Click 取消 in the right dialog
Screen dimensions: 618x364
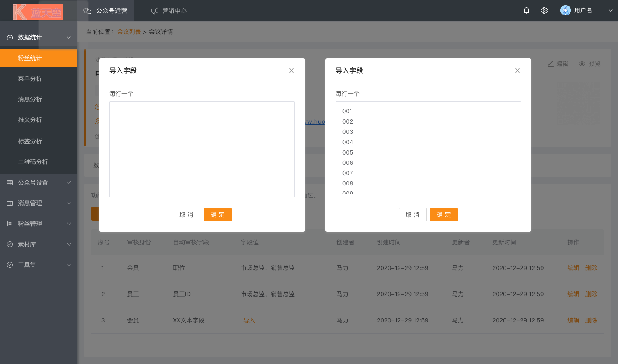(x=412, y=215)
